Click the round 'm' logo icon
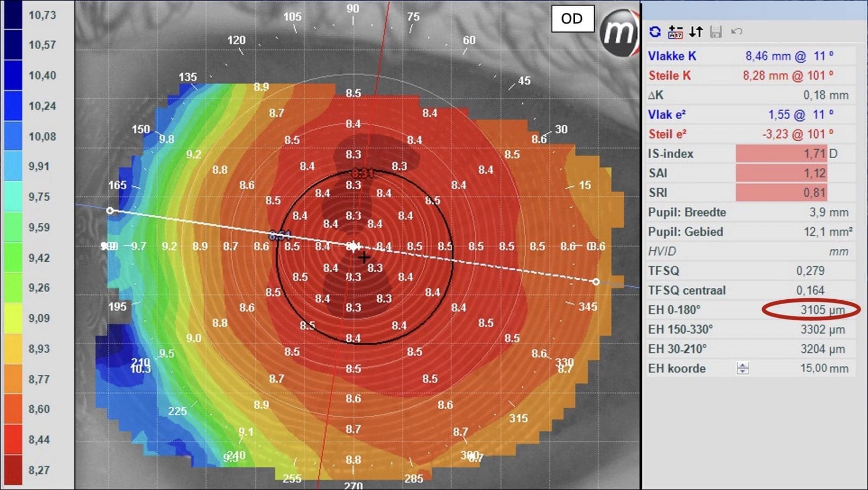 tap(618, 33)
